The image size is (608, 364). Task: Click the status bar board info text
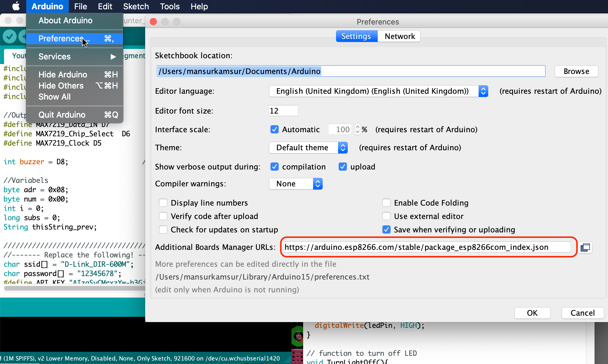pos(140,358)
